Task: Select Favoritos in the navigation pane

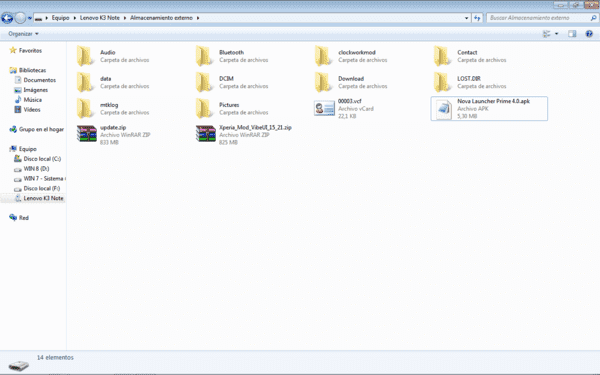Action: coord(30,51)
